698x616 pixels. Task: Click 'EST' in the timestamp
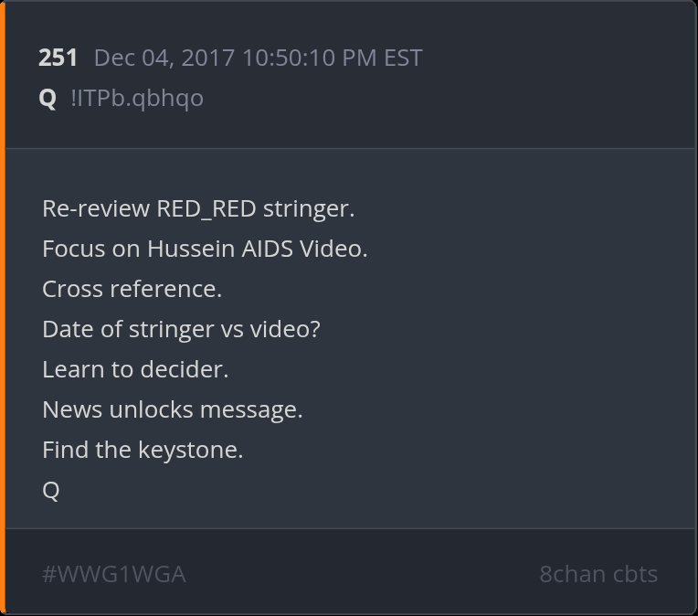point(403,58)
